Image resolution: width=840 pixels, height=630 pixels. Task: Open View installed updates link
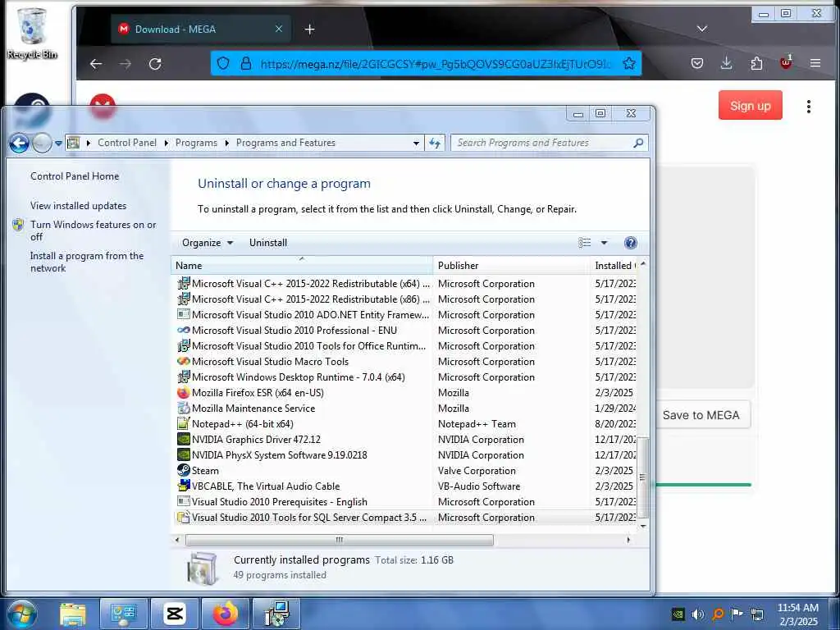pyautogui.click(x=78, y=206)
